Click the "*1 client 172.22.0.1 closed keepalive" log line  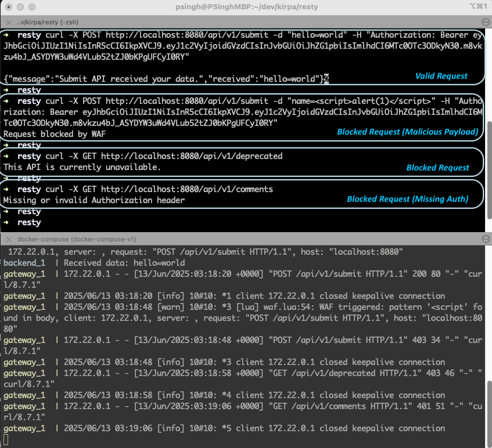[224, 296]
